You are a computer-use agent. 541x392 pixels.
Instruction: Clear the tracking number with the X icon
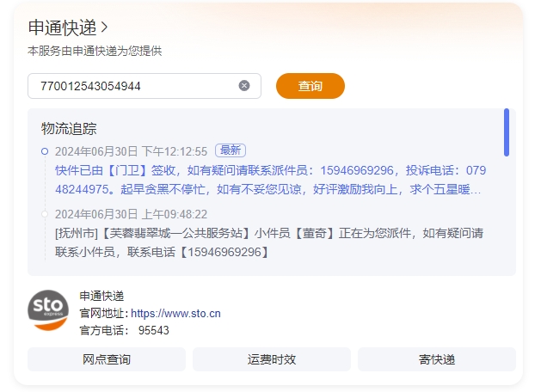coord(244,85)
